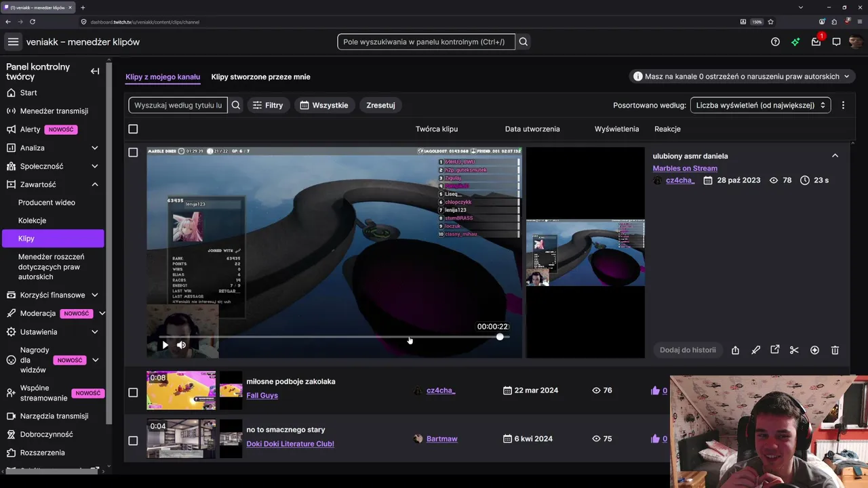
Task: Click the scissors icon to trim the clip
Action: [794, 350]
